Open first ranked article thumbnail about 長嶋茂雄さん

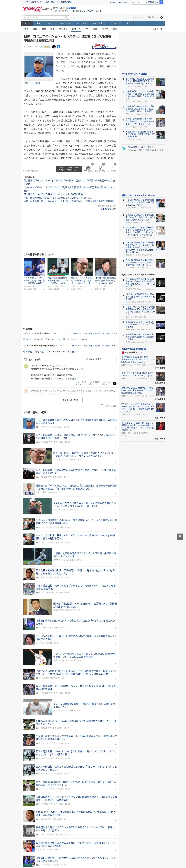(x=160, y=82)
